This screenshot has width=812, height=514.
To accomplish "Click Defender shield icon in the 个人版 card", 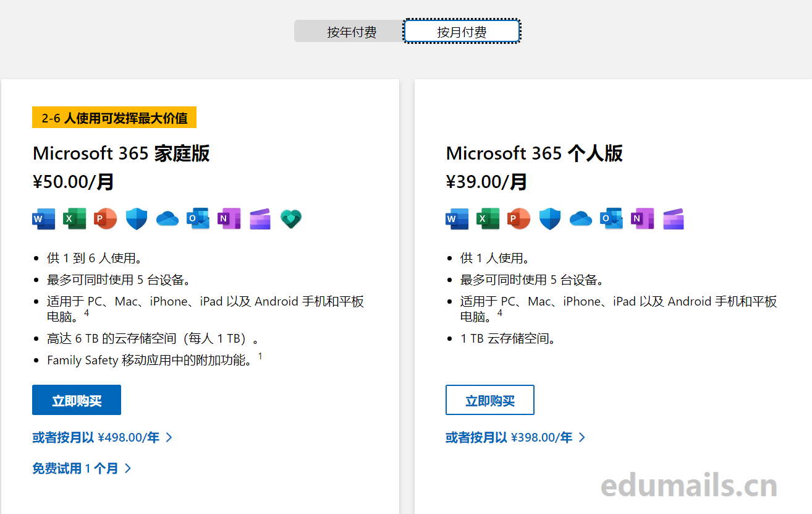I will point(550,219).
